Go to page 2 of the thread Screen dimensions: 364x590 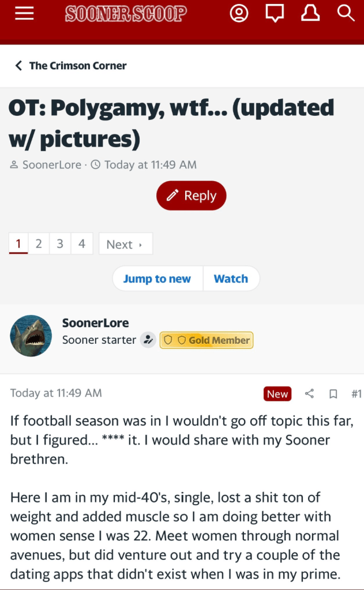(x=39, y=244)
